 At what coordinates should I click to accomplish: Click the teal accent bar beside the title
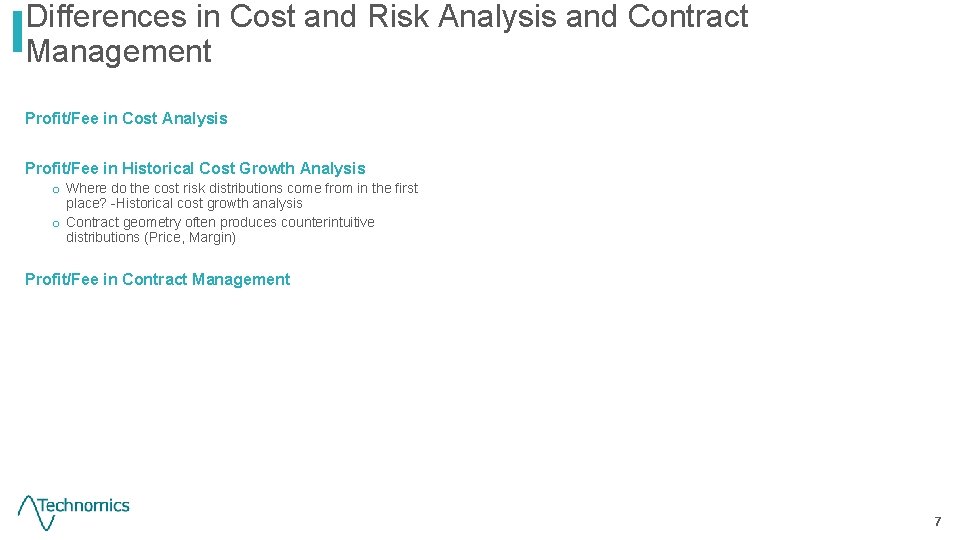coord(17,32)
